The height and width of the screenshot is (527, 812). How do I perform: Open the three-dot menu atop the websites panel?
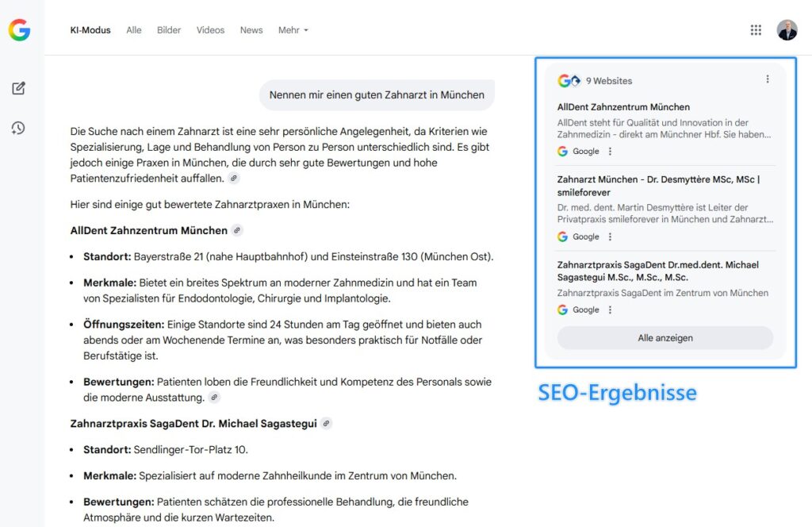point(767,79)
